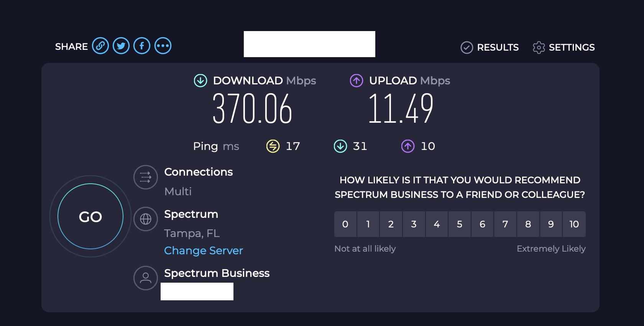Viewport: 644px width, 326px height.
Task: Click the Spectrum Business provider name
Action: click(217, 273)
